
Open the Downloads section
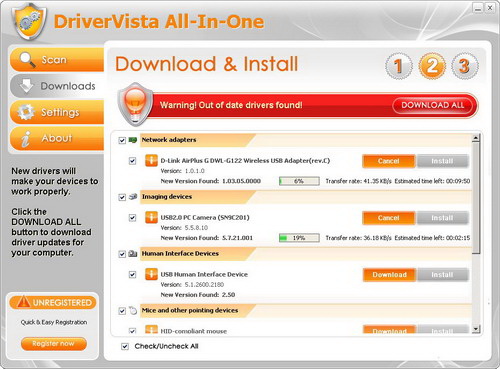coord(57,86)
